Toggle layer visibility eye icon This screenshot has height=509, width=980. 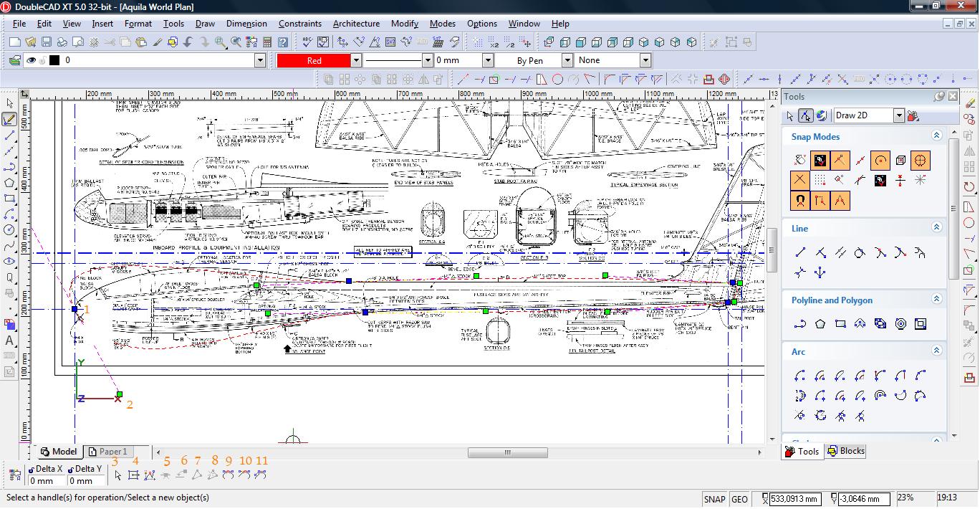point(31,61)
